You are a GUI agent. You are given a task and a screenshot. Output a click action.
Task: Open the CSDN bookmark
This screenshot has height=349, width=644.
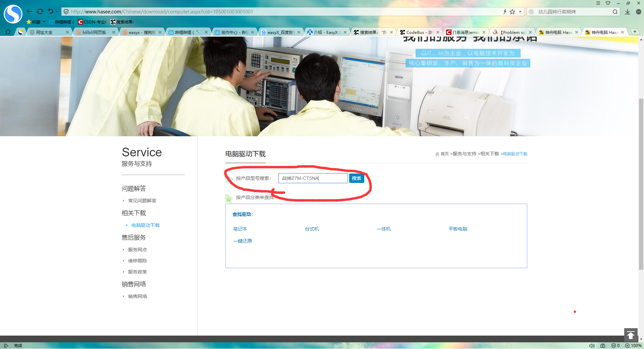click(92, 22)
